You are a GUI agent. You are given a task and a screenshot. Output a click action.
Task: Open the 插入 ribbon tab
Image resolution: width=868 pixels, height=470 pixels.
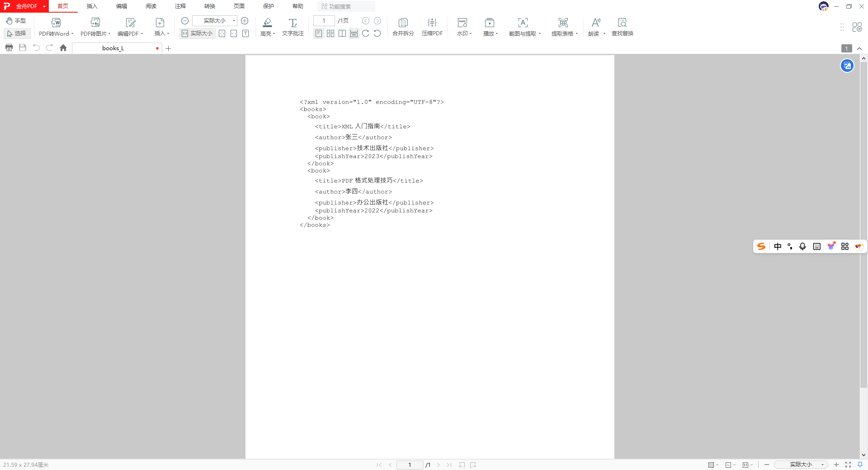pos(92,6)
